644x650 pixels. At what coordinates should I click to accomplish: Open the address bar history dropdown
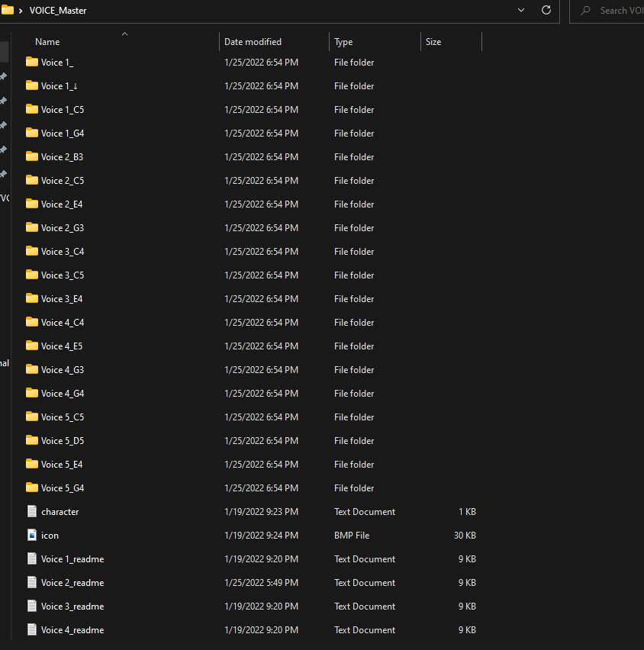pyautogui.click(x=521, y=10)
